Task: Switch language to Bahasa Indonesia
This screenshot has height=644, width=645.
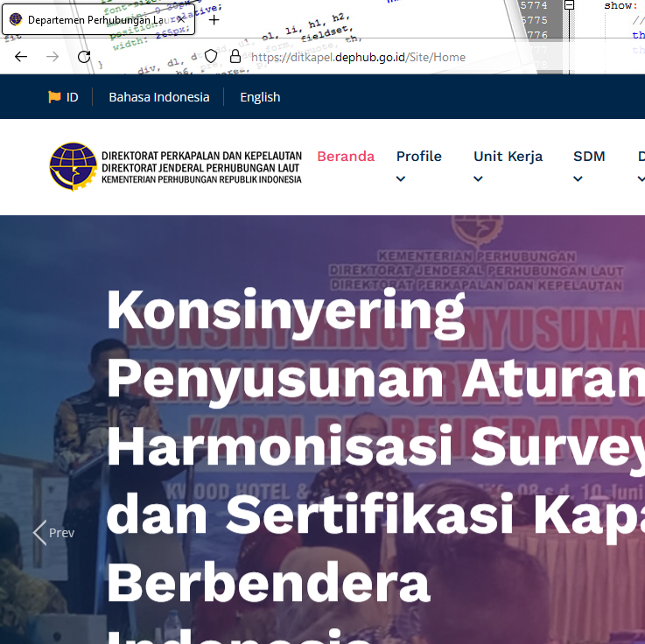Action: click(159, 97)
